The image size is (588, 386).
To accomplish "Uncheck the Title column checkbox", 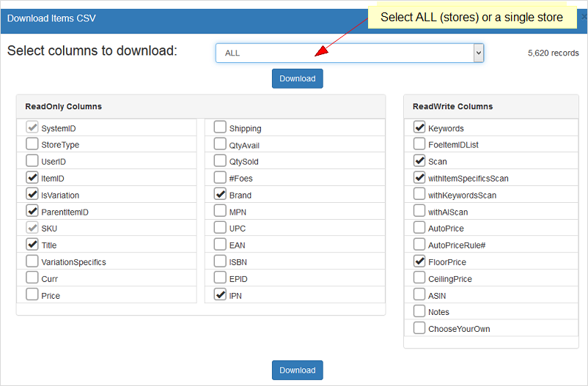I will [32, 245].
